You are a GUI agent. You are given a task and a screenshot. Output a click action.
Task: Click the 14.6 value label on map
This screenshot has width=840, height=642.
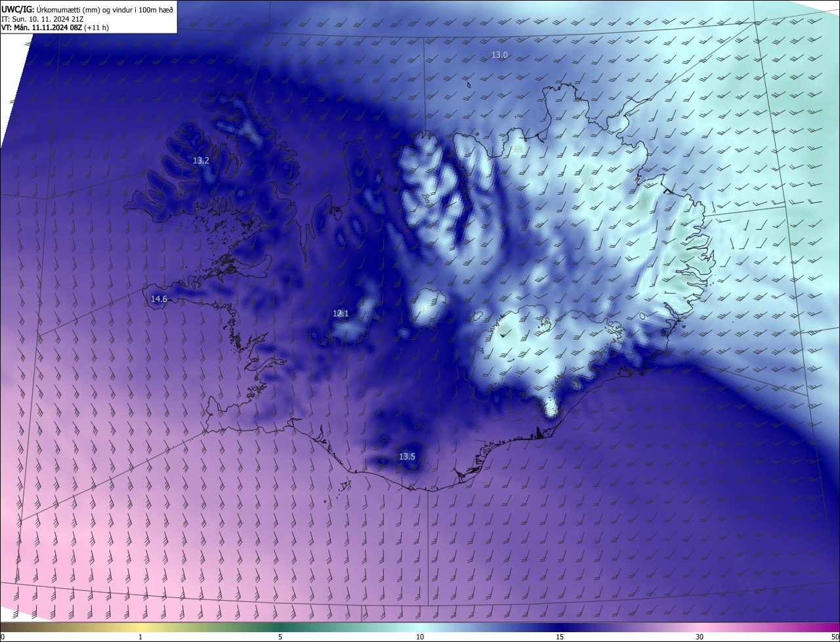159,299
